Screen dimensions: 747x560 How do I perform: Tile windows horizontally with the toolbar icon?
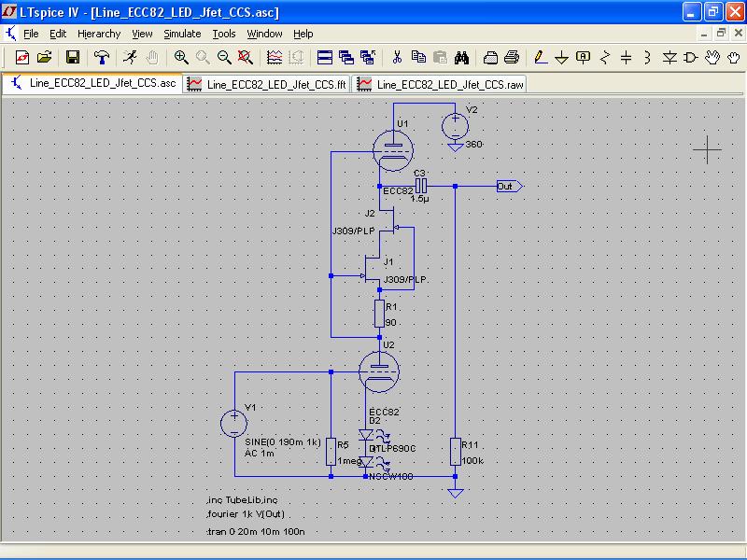click(x=324, y=58)
